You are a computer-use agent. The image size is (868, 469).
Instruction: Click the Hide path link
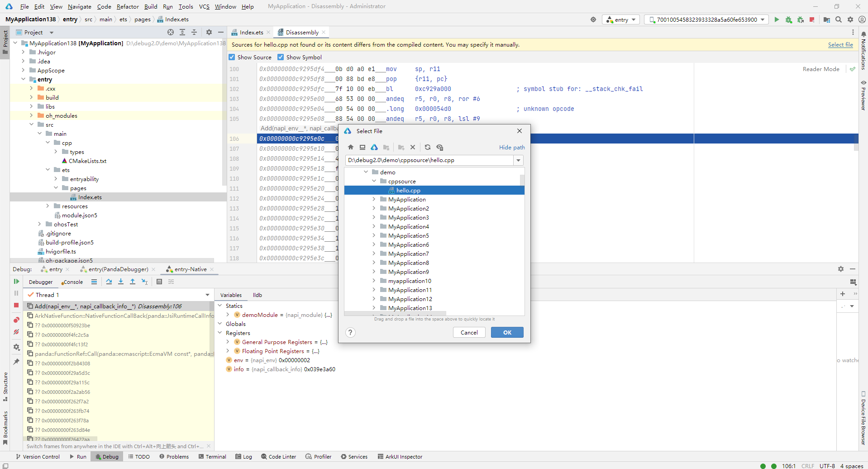pyautogui.click(x=511, y=148)
